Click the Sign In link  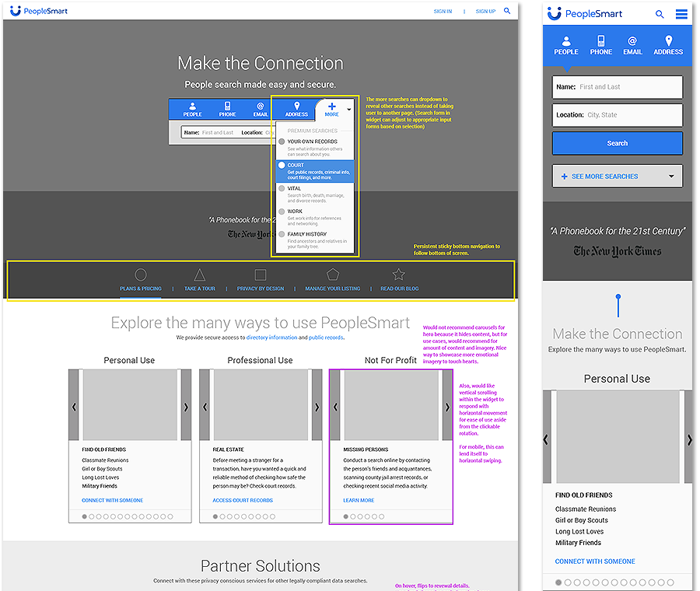coord(443,11)
